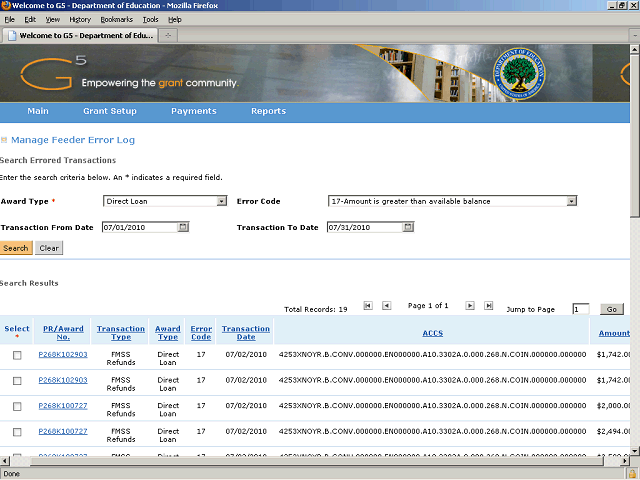Go to last page of results
The image size is (640, 480).
pos(488,306)
